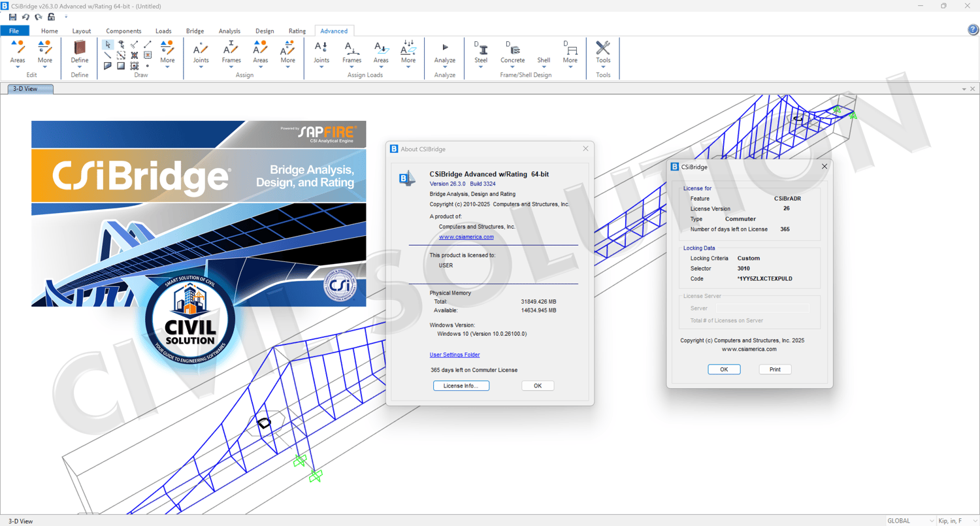This screenshot has width=980, height=526.
Task: Click the "Version 26.3.0" text in About dialog
Action: (448, 184)
